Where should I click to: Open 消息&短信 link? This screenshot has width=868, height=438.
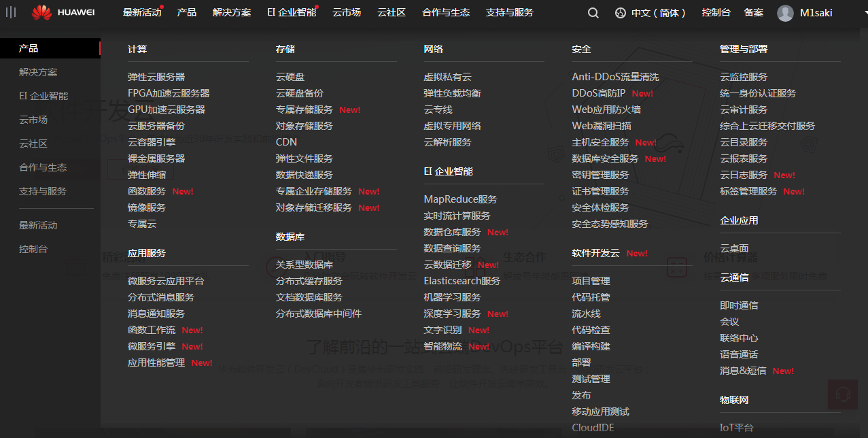click(743, 371)
